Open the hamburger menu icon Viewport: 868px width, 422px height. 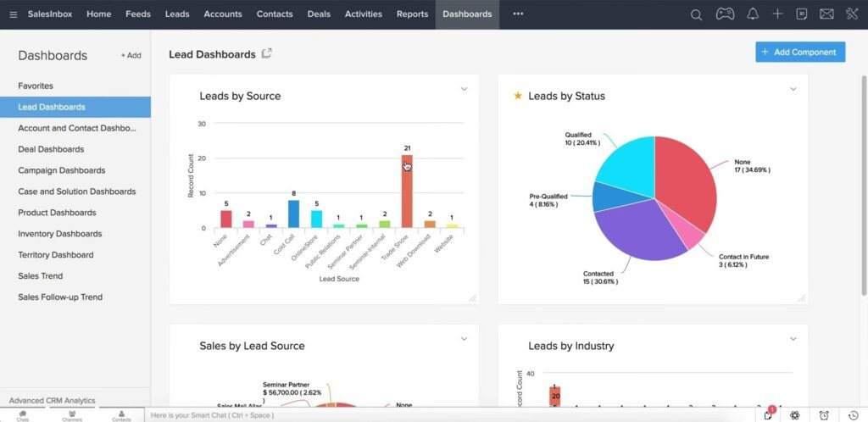click(x=14, y=14)
